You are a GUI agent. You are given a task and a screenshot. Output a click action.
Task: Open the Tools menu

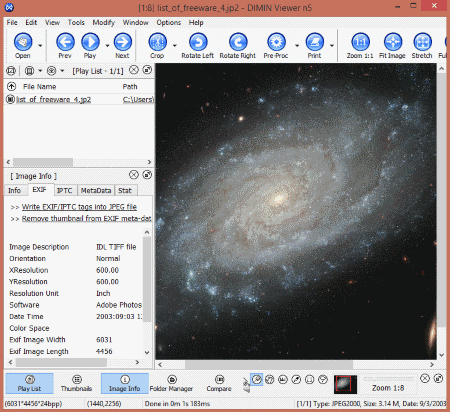[x=76, y=23]
